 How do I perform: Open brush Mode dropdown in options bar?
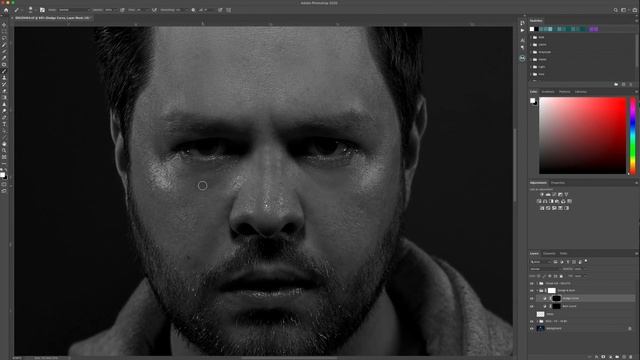(74, 10)
